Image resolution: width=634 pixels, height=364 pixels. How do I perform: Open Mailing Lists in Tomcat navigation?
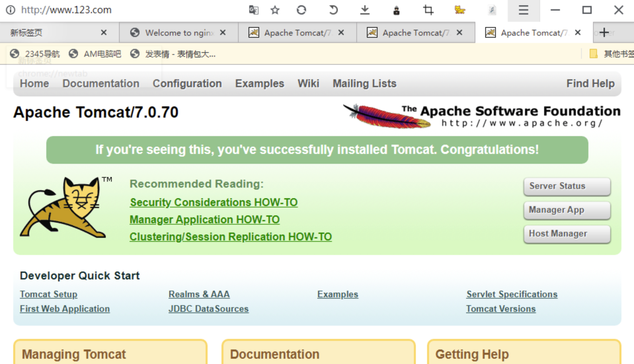(364, 84)
